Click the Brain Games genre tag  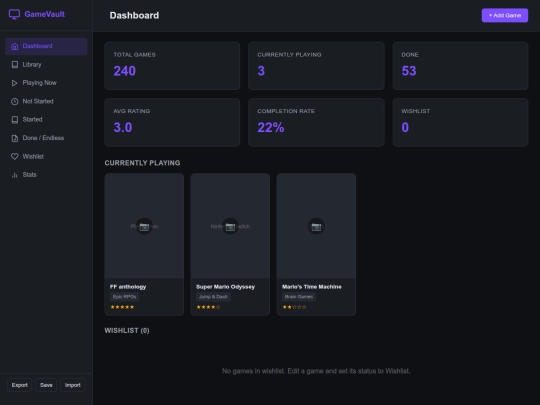(x=299, y=297)
